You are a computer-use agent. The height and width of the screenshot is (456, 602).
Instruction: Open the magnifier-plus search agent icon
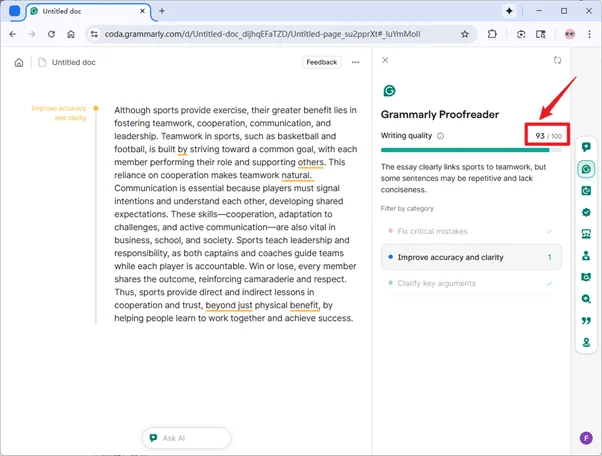click(x=586, y=299)
